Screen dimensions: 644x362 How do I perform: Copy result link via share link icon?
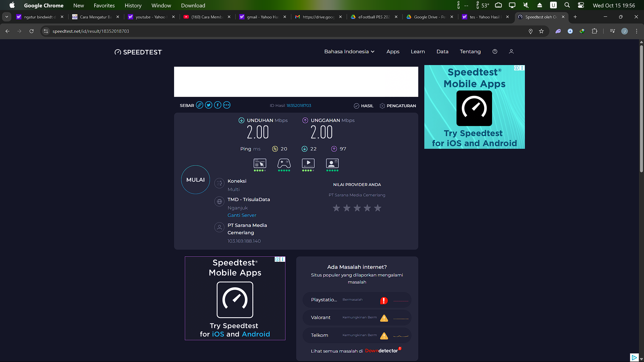200,105
